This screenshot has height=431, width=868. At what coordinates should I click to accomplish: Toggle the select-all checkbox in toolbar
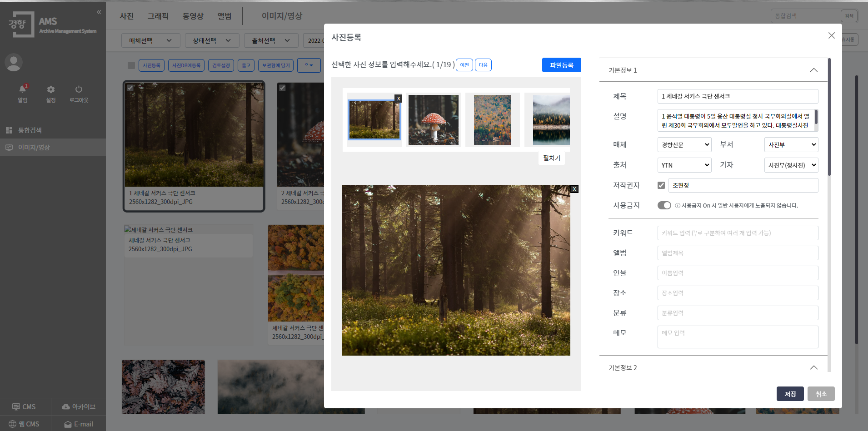131,65
